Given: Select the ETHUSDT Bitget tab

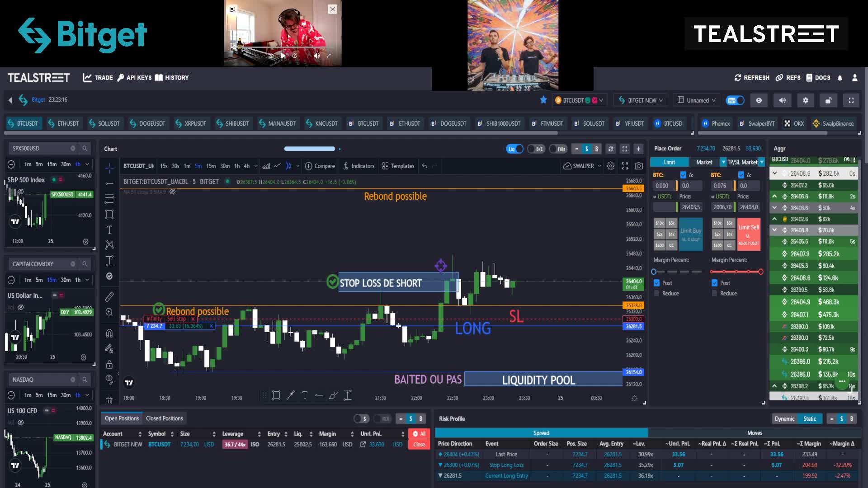Looking at the screenshot, I should click(64, 123).
